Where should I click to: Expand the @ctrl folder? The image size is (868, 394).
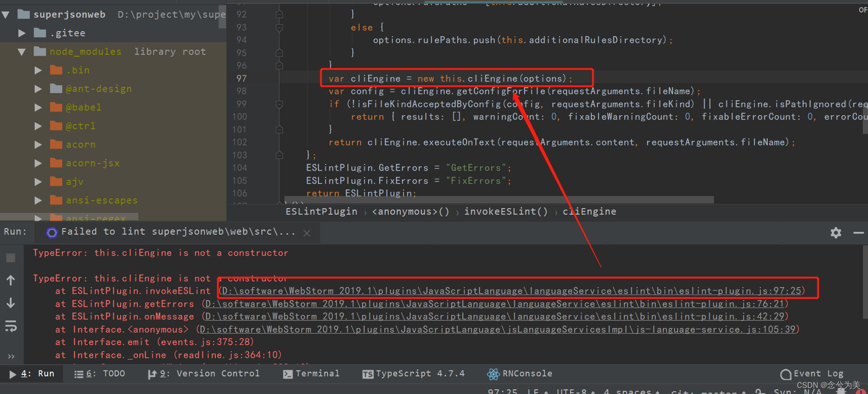[x=38, y=126]
